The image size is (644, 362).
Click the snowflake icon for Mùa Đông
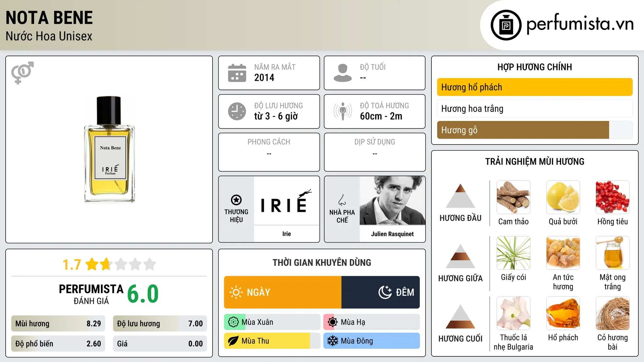333,341
